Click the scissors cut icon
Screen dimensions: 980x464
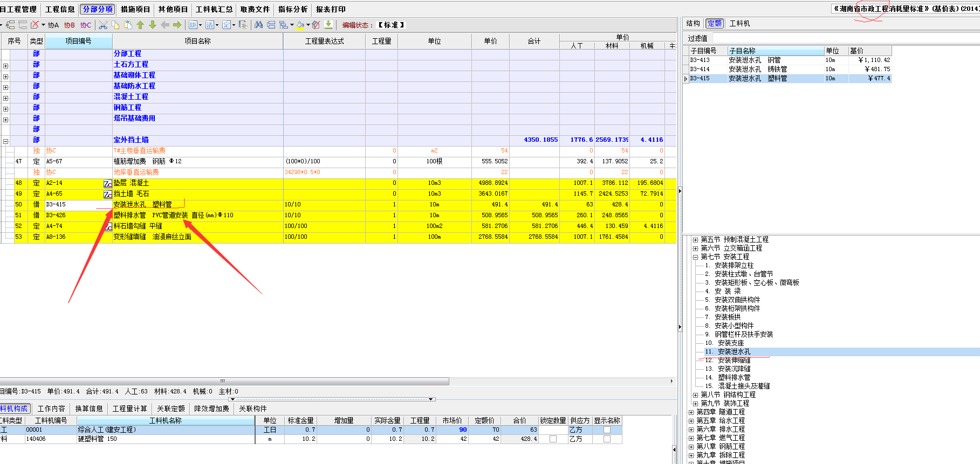coord(103,25)
